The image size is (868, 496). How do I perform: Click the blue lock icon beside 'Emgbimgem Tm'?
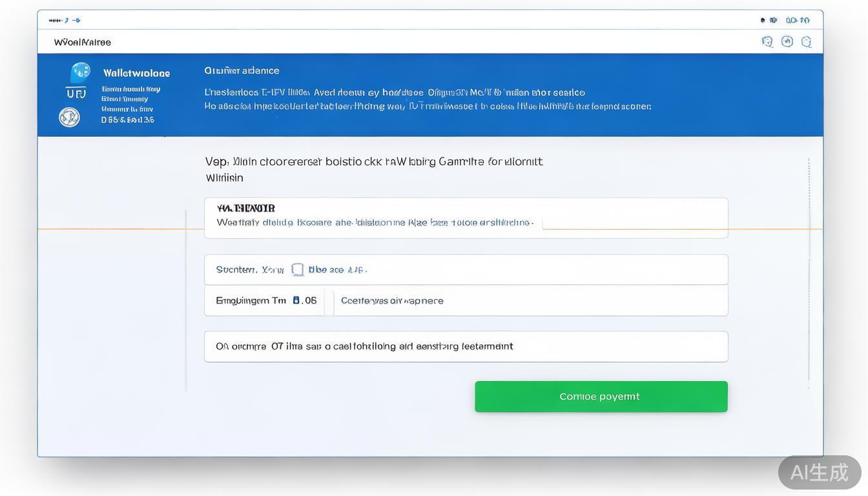(x=296, y=300)
